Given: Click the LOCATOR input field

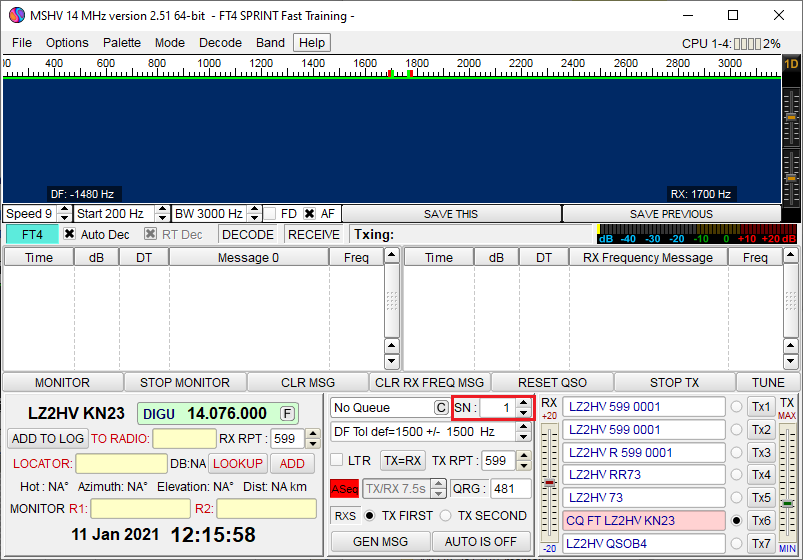Looking at the screenshot, I should pyautogui.click(x=121, y=464).
